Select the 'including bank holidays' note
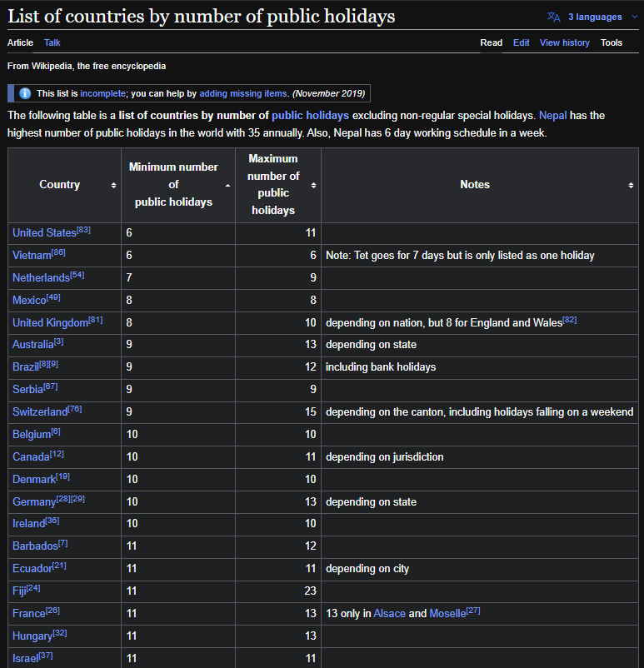Screen dimensions: 644x668 (381, 366)
